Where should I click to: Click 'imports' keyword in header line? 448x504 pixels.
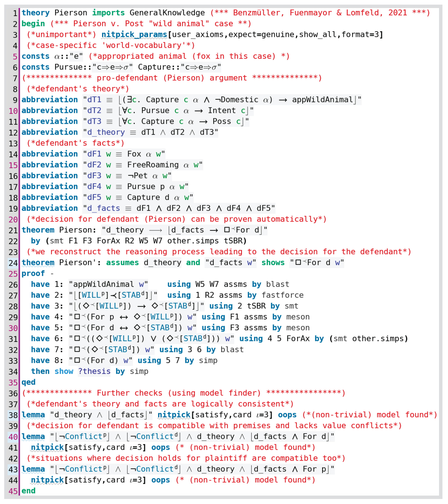tap(108, 13)
